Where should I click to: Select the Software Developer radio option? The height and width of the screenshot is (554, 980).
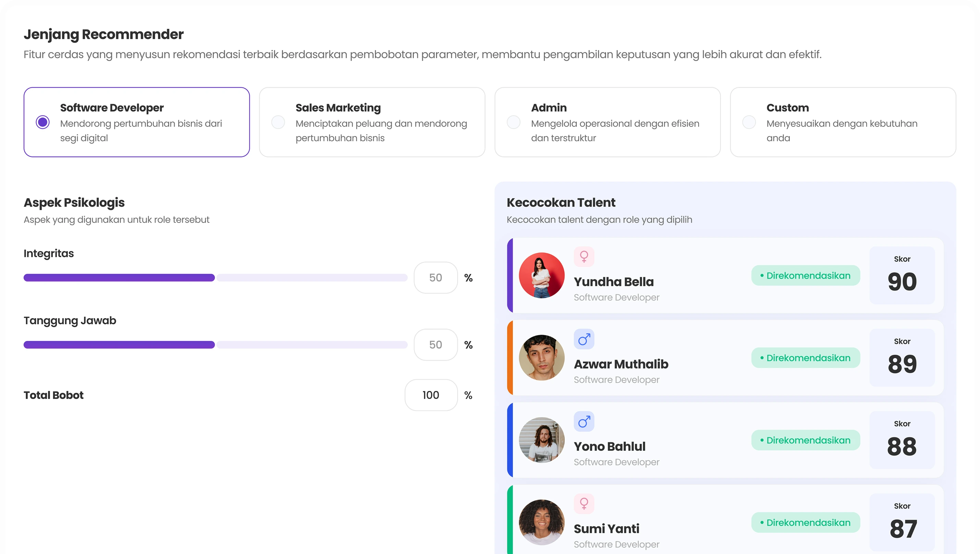pos(42,122)
